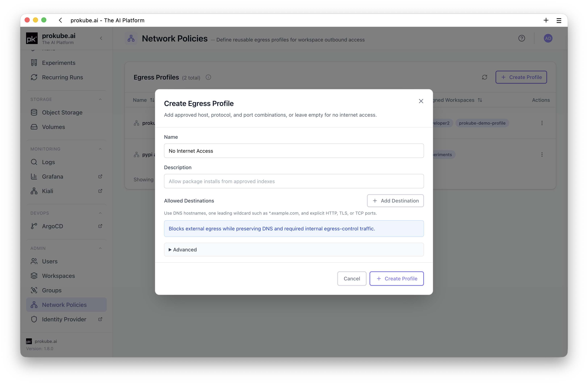The image size is (588, 384).
Task: Confirm Create Profile in the dialog
Action: click(396, 279)
